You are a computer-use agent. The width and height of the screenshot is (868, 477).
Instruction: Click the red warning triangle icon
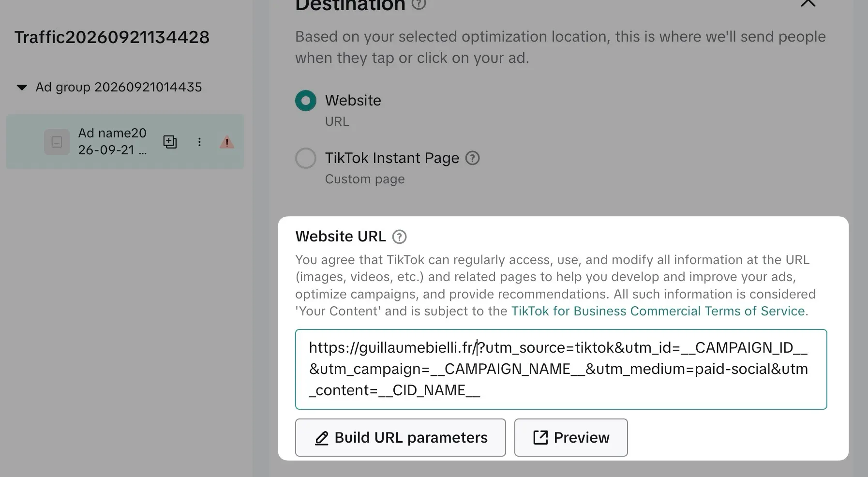click(227, 142)
